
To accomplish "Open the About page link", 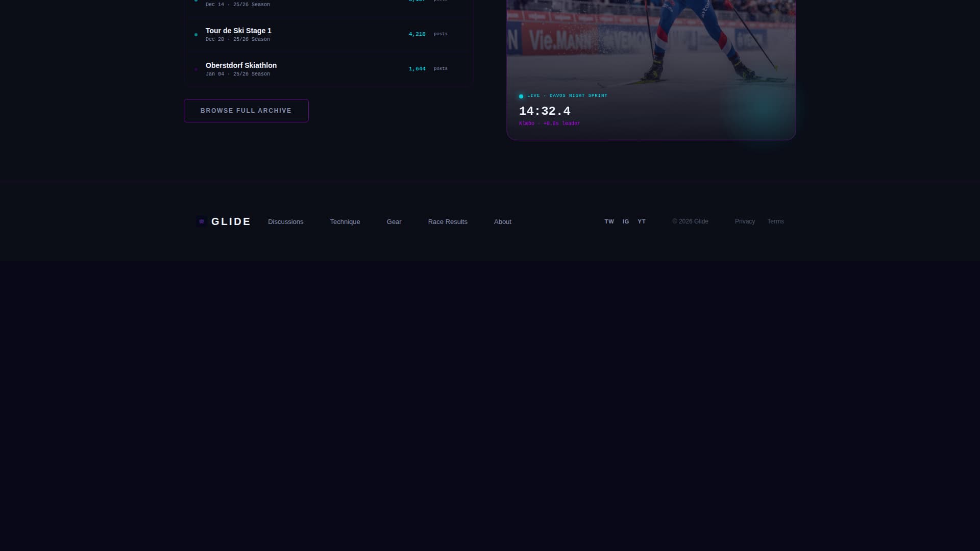I will point(503,222).
